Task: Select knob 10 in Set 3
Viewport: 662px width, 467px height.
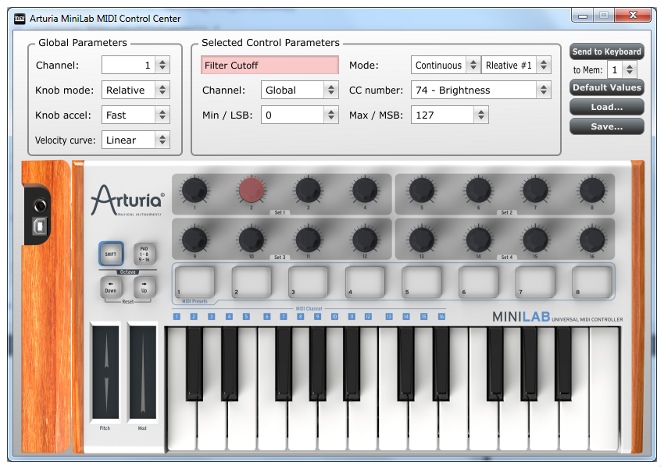Action: click(x=252, y=239)
